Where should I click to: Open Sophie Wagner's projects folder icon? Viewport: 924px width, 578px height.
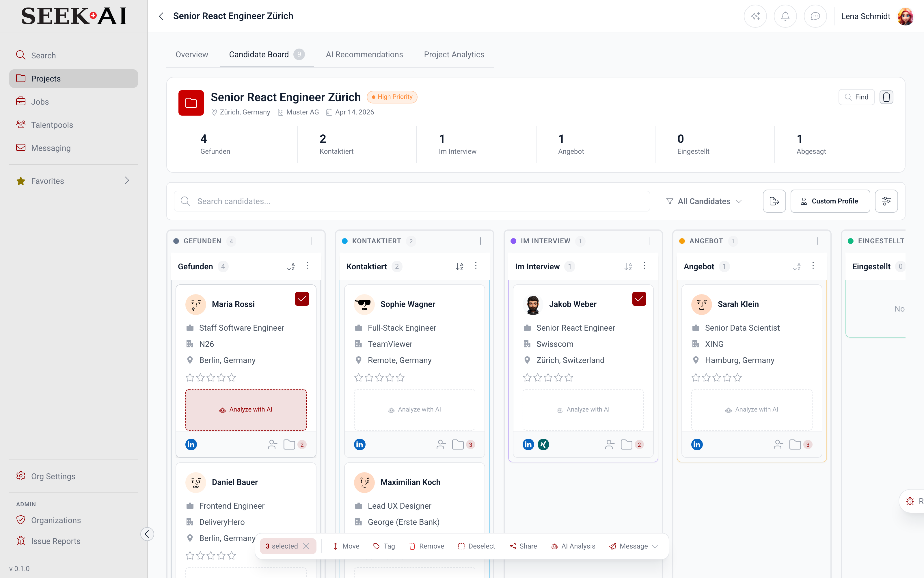457,444
